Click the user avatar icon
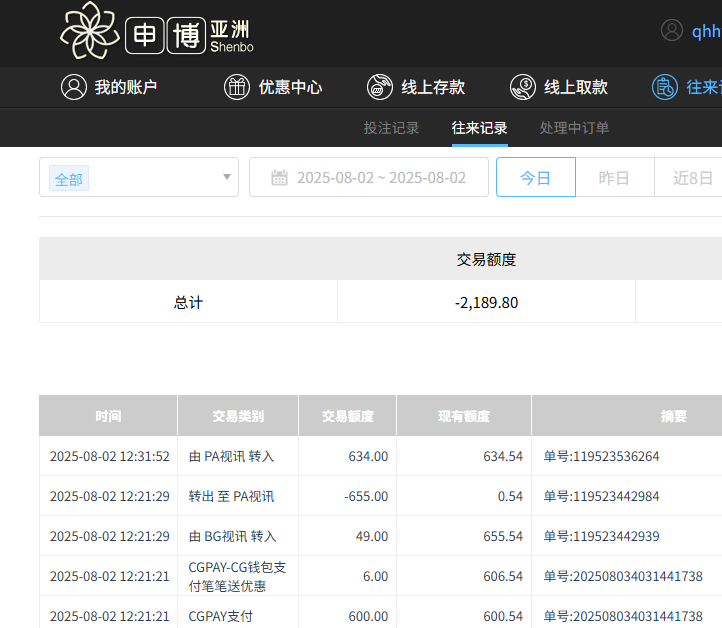The width and height of the screenshot is (722, 628). pyautogui.click(x=672, y=31)
